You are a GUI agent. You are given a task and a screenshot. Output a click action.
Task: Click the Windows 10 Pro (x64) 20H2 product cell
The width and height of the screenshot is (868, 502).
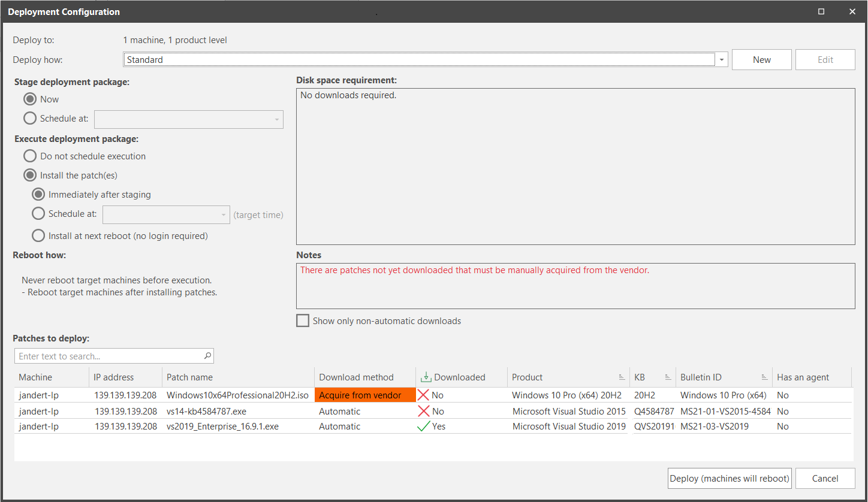(566, 395)
